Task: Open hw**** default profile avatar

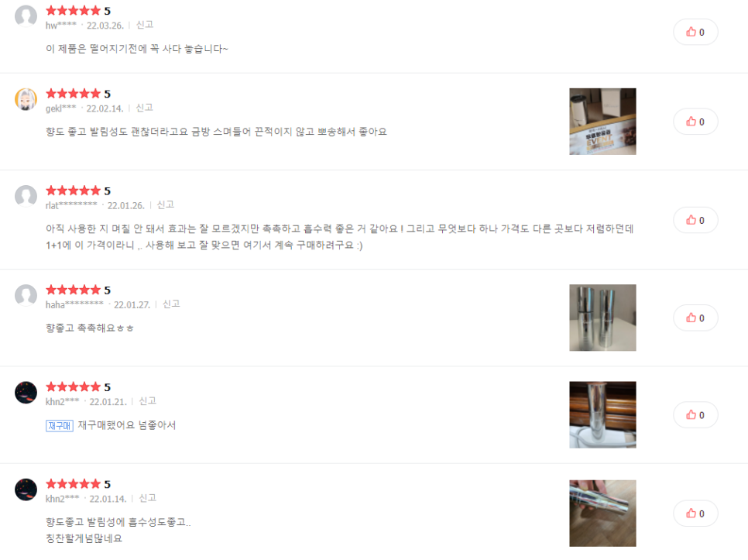Action: [26, 17]
